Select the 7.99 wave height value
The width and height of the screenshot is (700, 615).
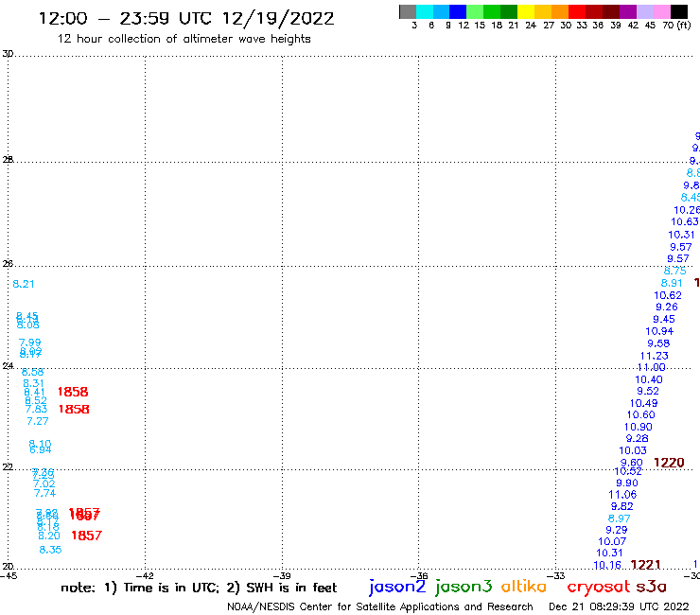point(29,343)
